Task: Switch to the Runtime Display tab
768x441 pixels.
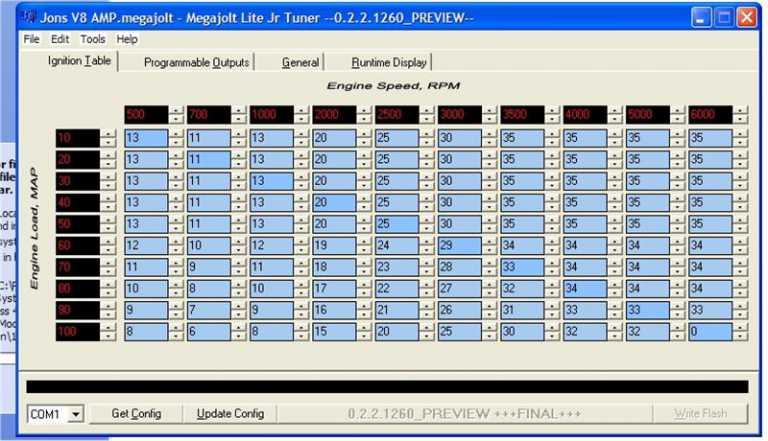Action: [388, 62]
